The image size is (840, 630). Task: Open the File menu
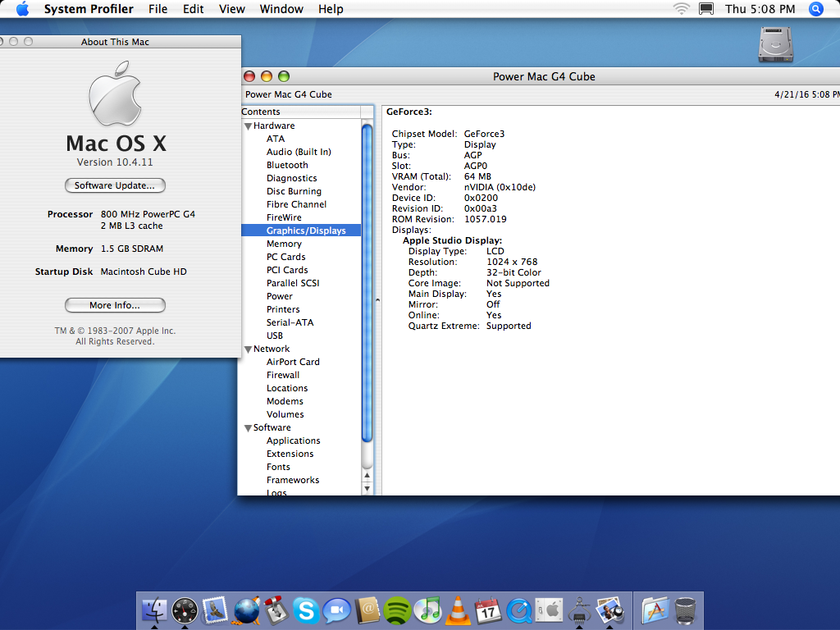point(157,9)
